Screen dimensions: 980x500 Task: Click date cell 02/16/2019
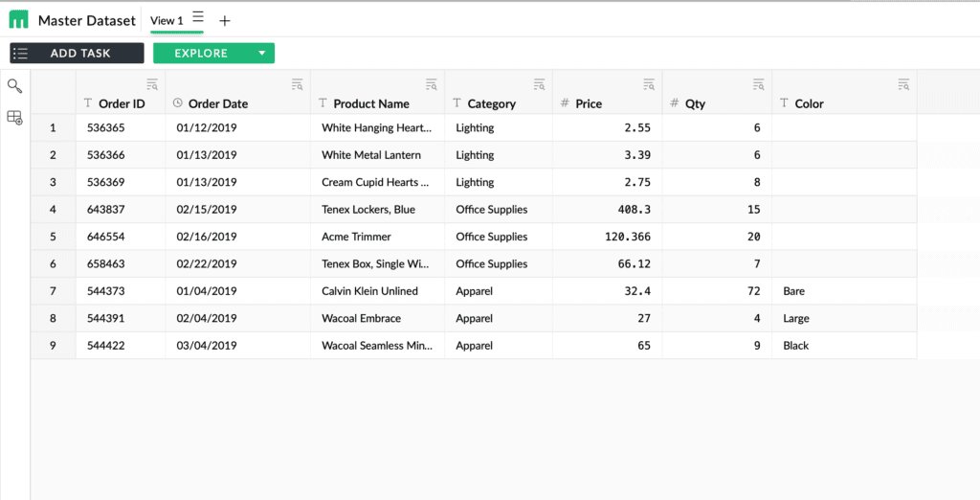click(x=237, y=237)
